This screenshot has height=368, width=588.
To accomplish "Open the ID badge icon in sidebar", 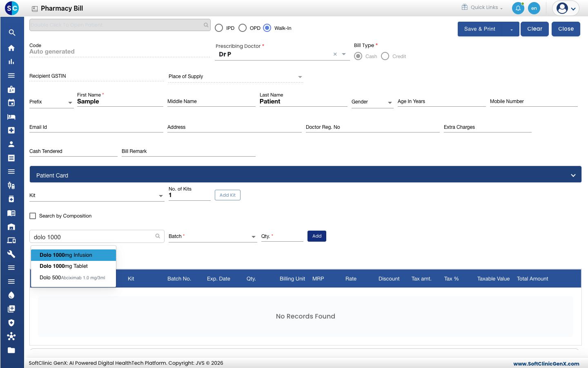I will point(11,89).
